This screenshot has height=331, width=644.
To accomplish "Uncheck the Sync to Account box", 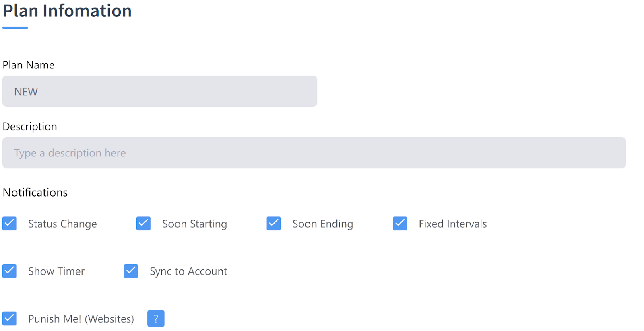I will pyautogui.click(x=131, y=271).
